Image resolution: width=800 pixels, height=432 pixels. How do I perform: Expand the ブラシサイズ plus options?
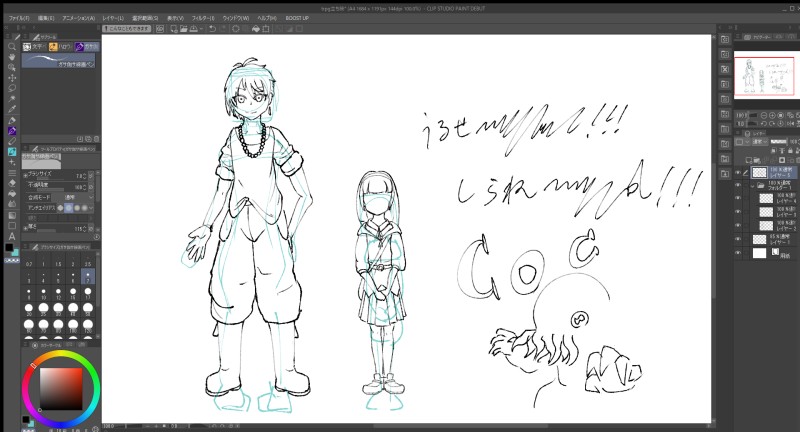coord(25,175)
